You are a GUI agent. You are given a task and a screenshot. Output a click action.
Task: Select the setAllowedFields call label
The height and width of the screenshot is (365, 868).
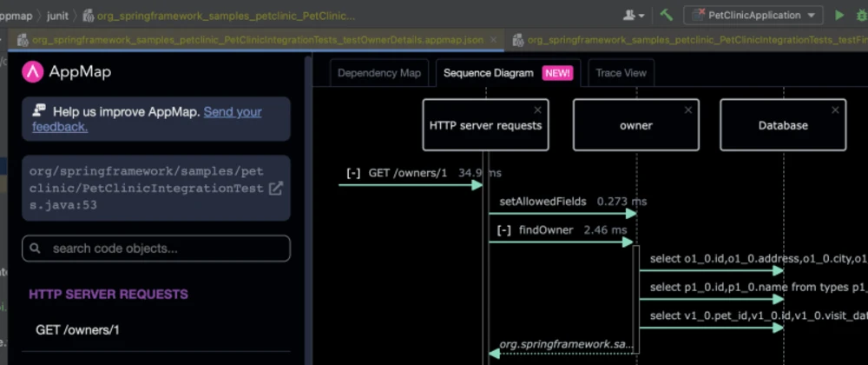click(x=542, y=202)
